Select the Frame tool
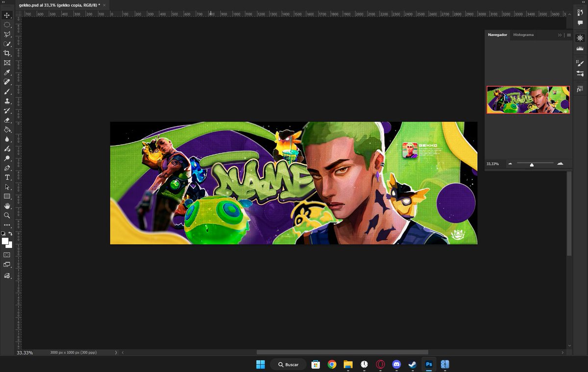The image size is (588, 372). (7, 63)
